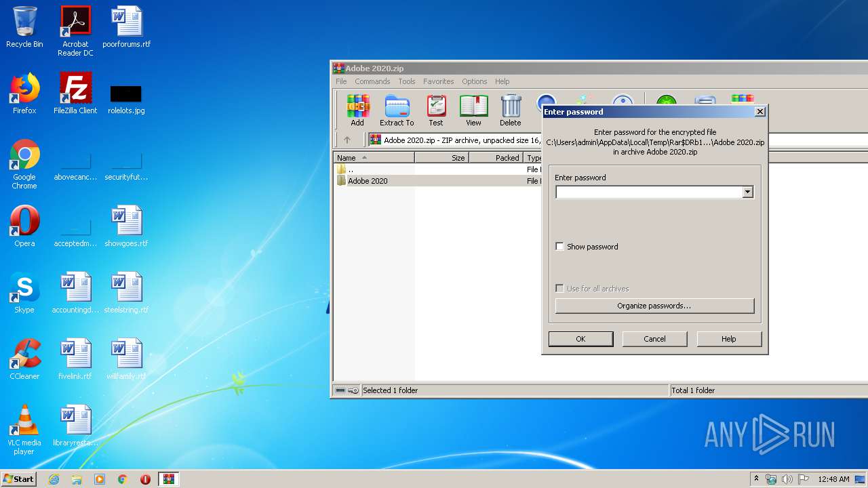The image size is (868, 488).
Task: Select the showgoes.rtf desktop file
Action: pyautogui.click(x=126, y=226)
